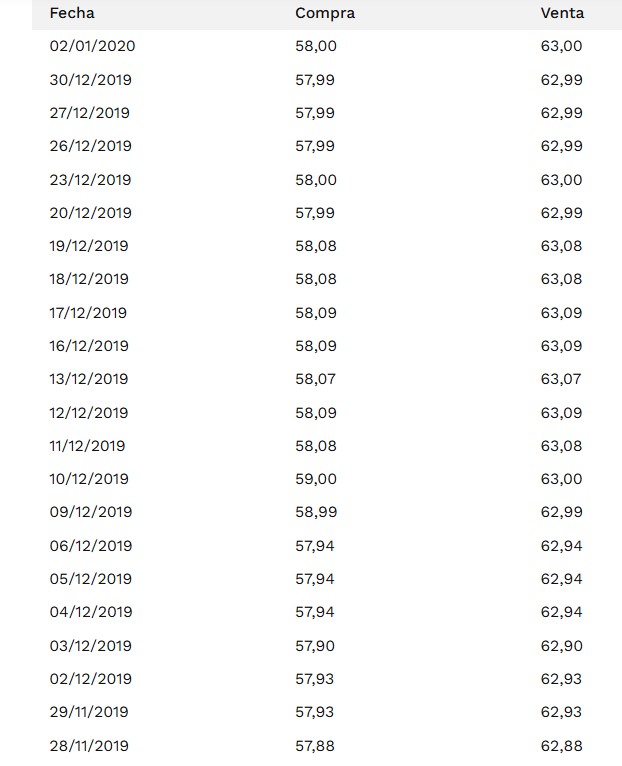Click the Venta value 62,88

click(561, 745)
